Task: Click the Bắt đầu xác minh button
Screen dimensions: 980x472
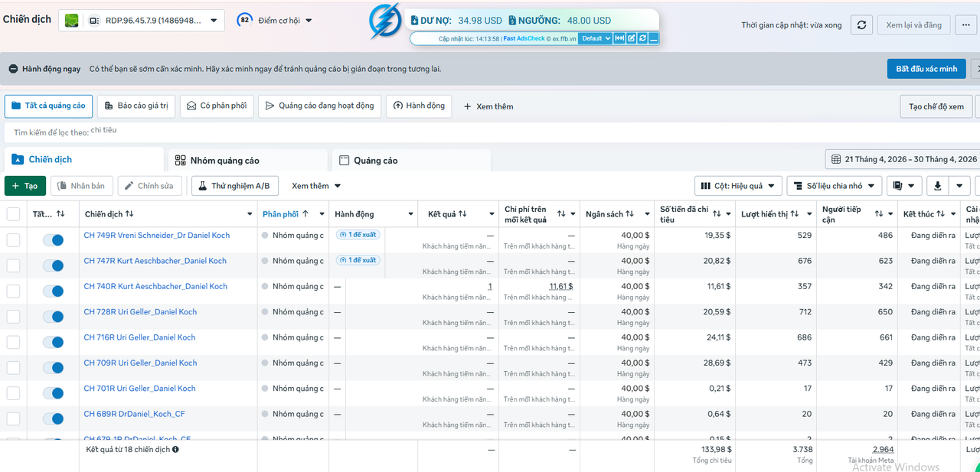Action: click(926, 69)
